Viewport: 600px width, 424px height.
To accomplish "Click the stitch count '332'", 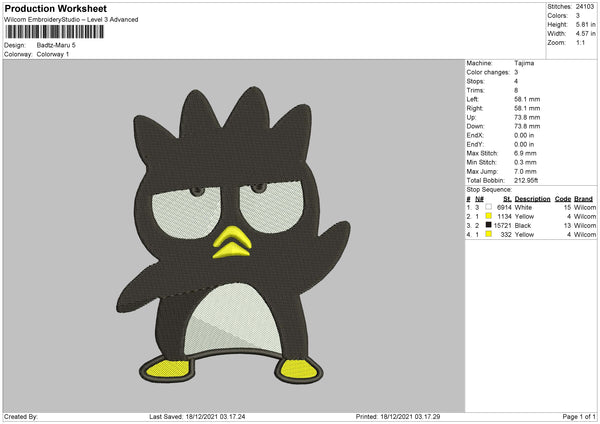I will 506,235.
